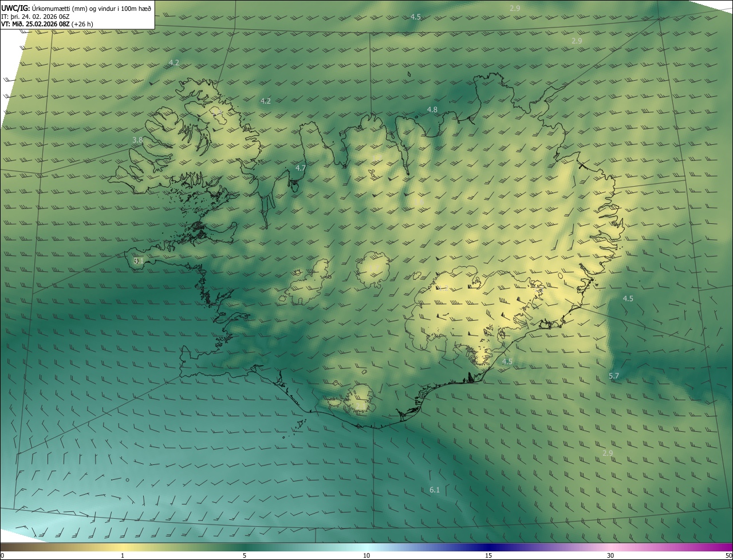The image size is (733, 560).
Task: Click the 4.8 value label on the map
Action: point(432,109)
